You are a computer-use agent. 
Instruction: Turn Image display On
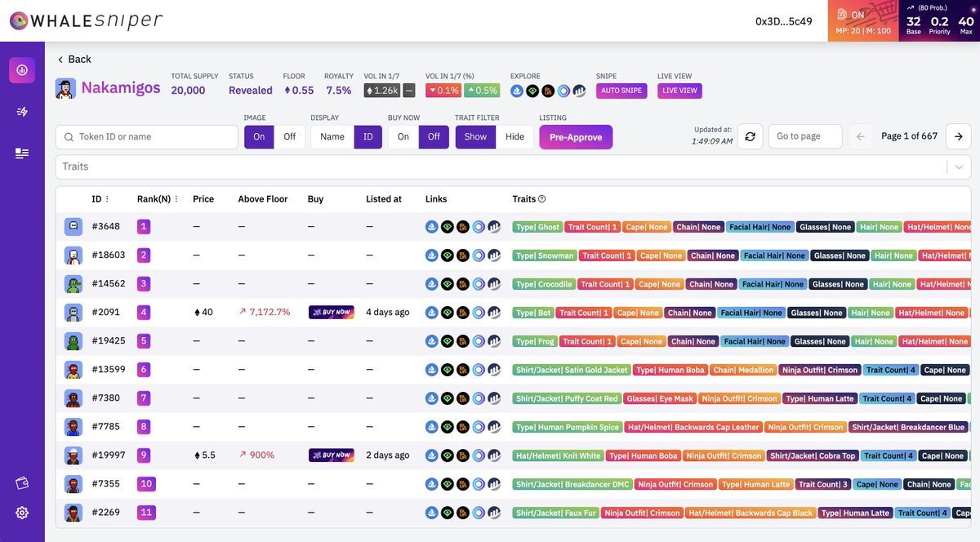point(259,136)
